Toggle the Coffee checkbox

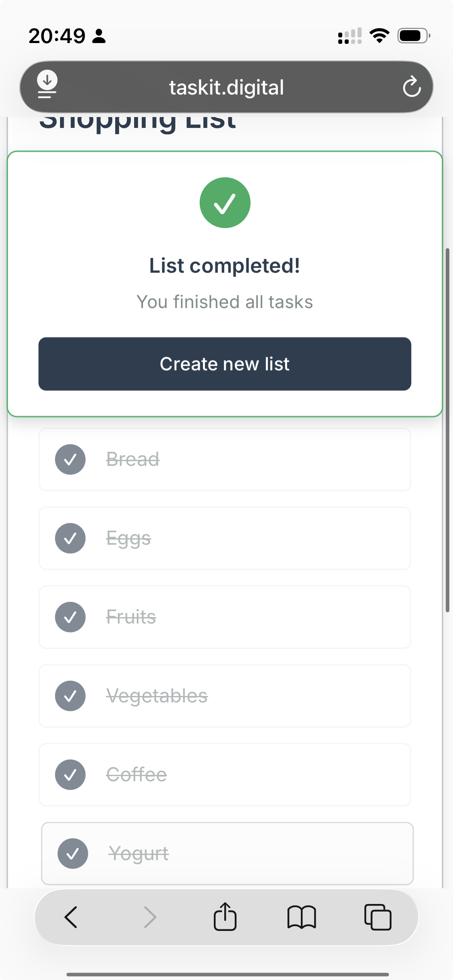tap(70, 775)
